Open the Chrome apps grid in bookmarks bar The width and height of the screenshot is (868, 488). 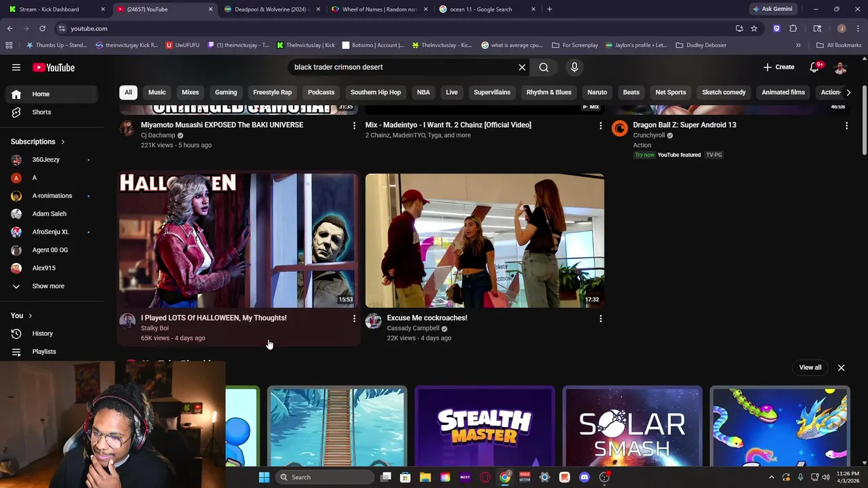click(x=9, y=45)
